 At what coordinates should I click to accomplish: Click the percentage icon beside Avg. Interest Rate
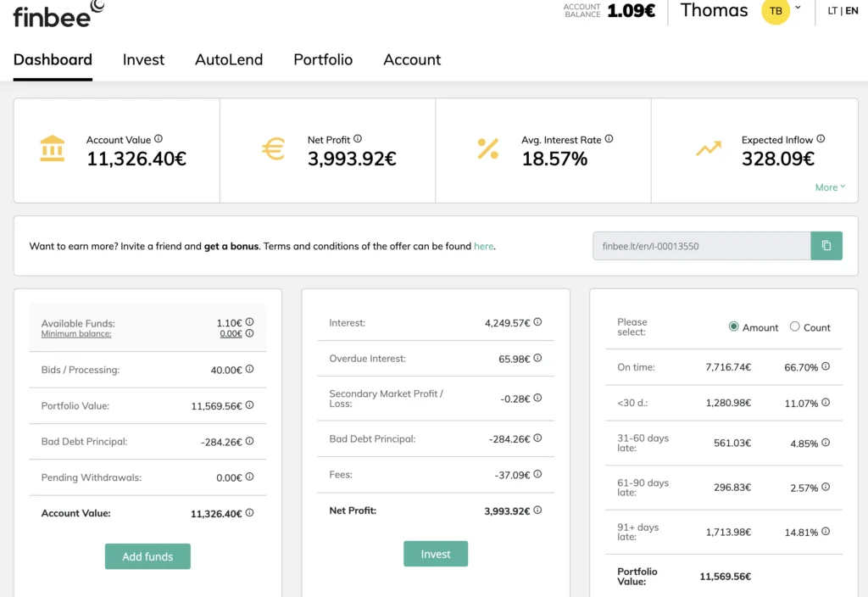pyautogui.click(x=489, y=149)
